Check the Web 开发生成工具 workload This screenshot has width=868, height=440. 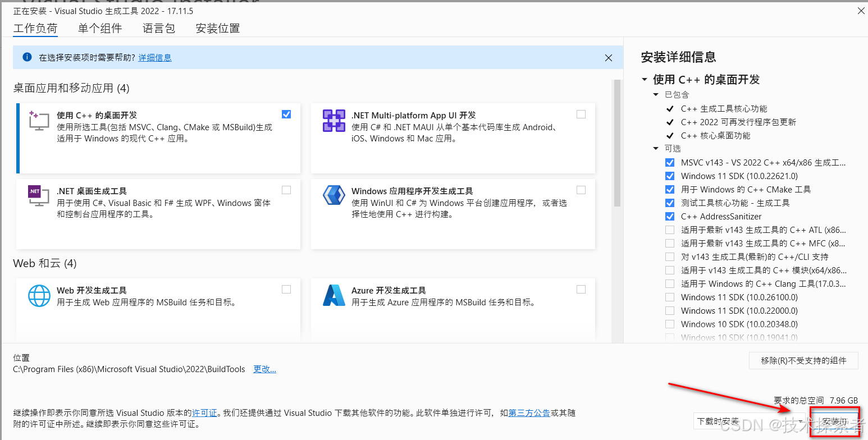[x=286, y=289]
